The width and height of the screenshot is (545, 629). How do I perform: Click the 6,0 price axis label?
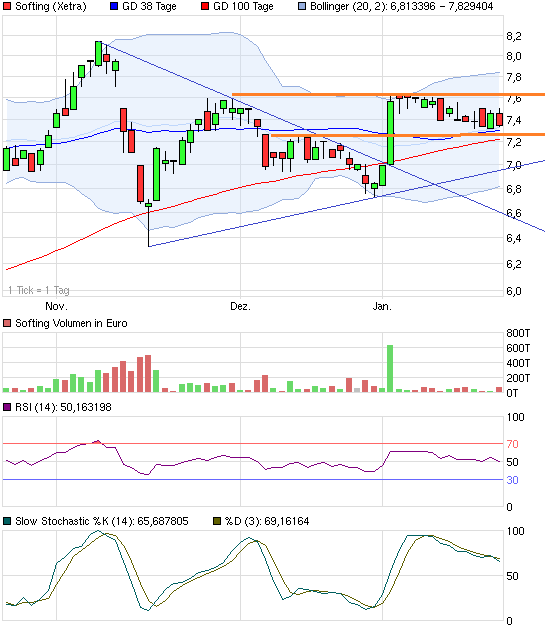click(x=514, y=291)
